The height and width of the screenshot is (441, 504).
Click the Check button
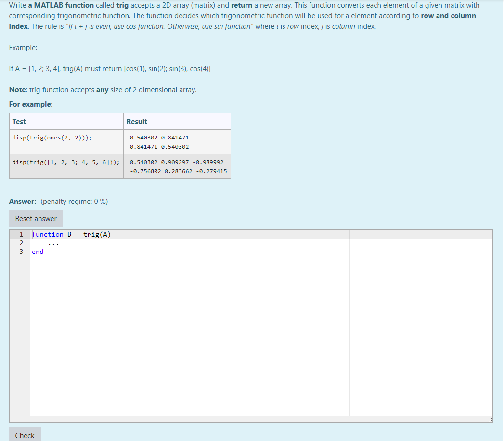[25, 435]
